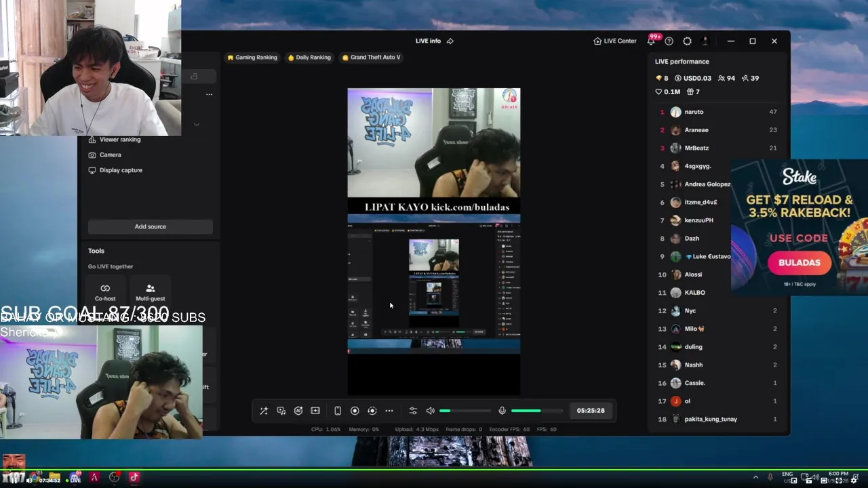Click the replay capture dashed-circle icon
The image size is (868, 488).
[372, 411]
